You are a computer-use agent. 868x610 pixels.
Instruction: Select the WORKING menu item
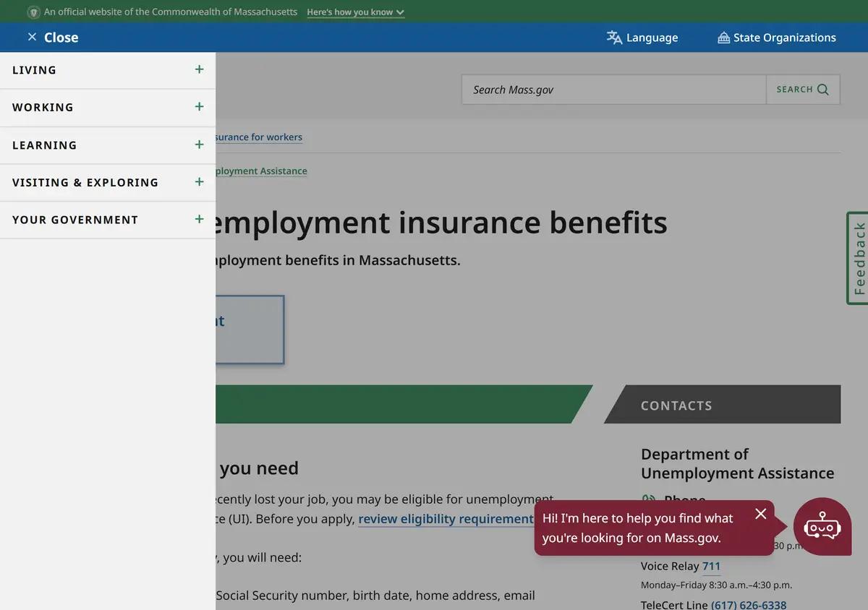(108, 108)
